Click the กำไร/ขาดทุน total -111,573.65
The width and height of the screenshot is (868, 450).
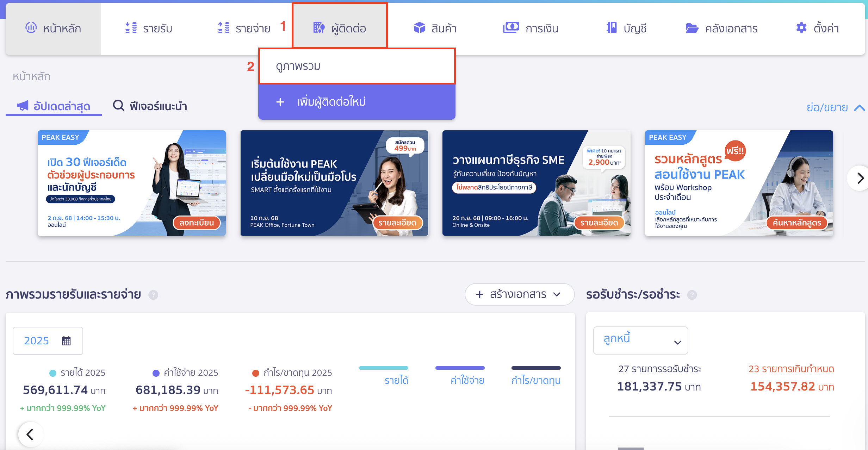coord(289,390)
